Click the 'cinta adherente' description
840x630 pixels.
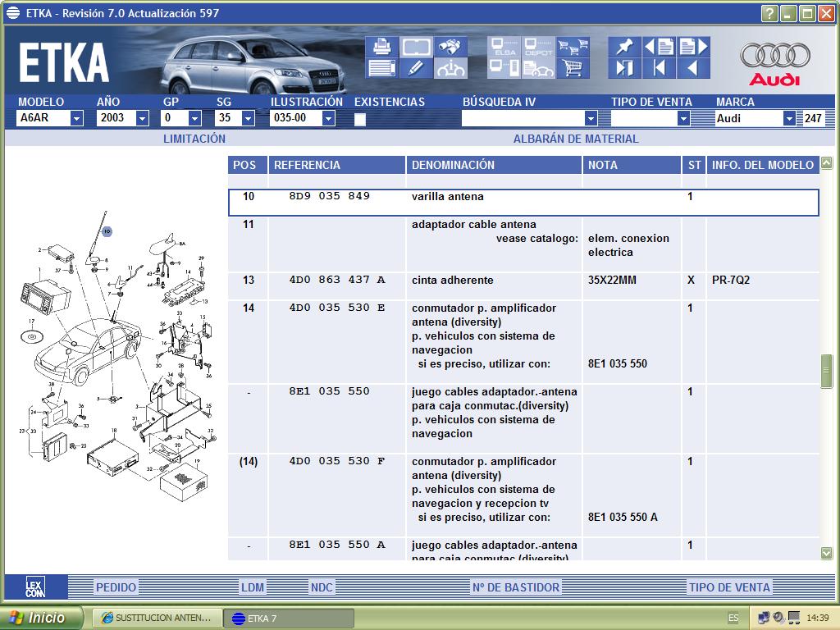click(452, 281)
